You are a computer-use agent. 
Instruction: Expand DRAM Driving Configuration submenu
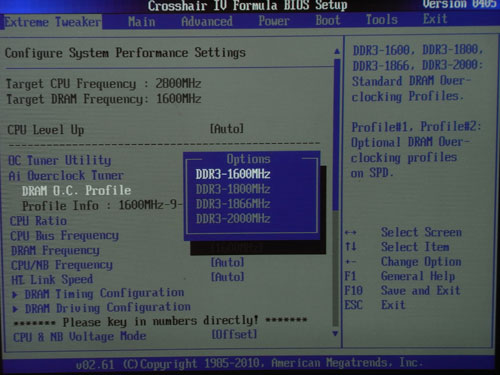tap(108, 308)
